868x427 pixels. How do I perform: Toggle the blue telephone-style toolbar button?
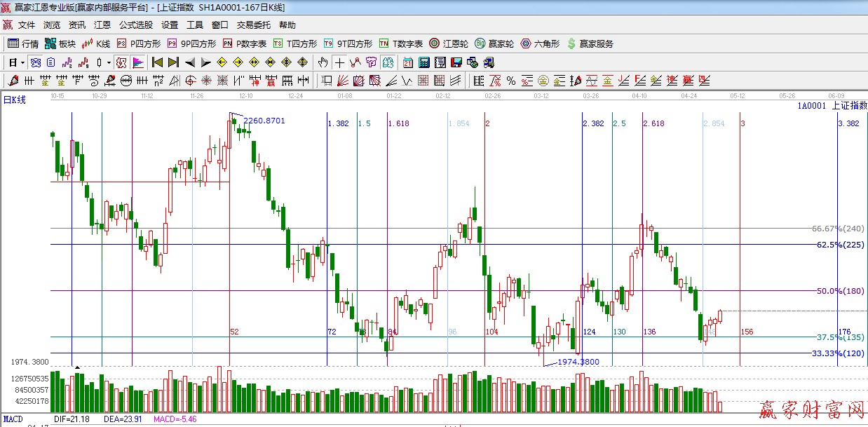click(x=35, y=62)
